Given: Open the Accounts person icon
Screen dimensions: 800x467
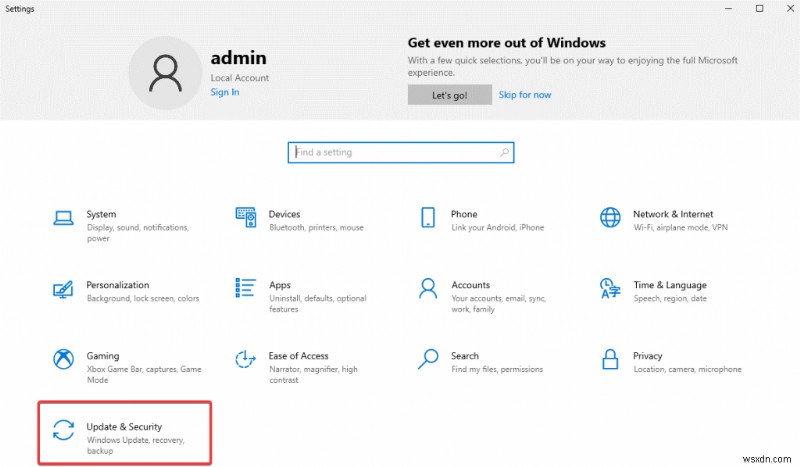Looking at the screenshot, I should tap(428, 288).
